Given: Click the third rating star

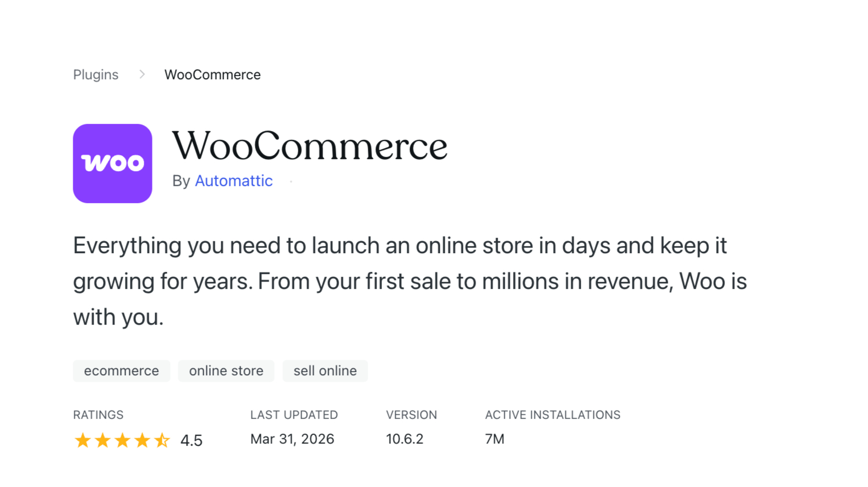Looking at the screenshot, I should pyautogui.click(x=122, y=440).
